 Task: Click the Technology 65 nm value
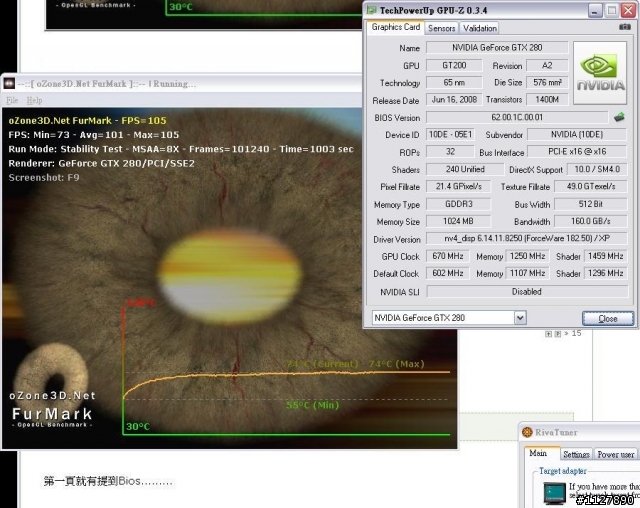(454, 82)
